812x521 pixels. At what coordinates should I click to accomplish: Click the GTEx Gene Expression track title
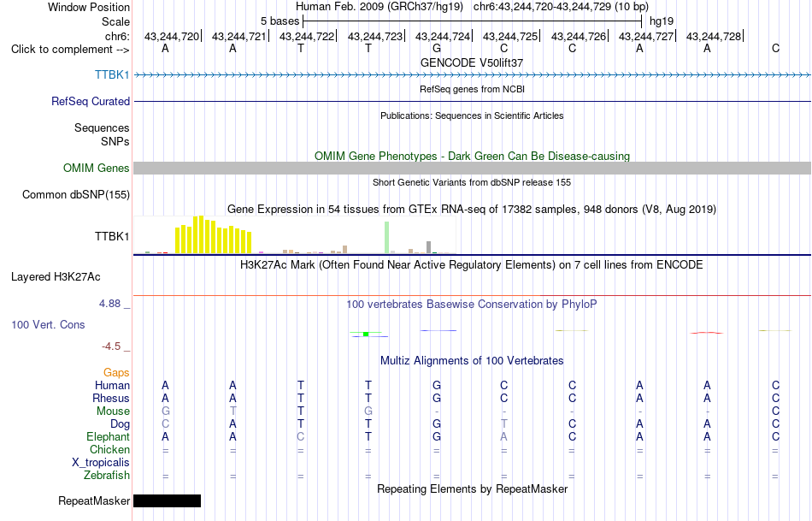[472, 210]
